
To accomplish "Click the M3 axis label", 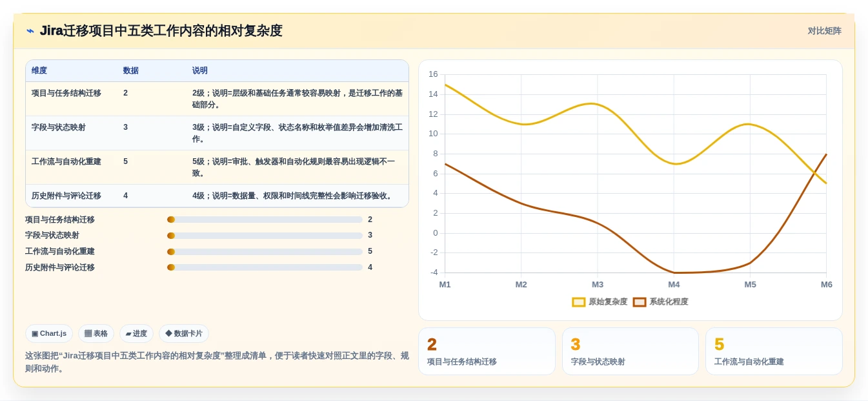I will (598, 285).
